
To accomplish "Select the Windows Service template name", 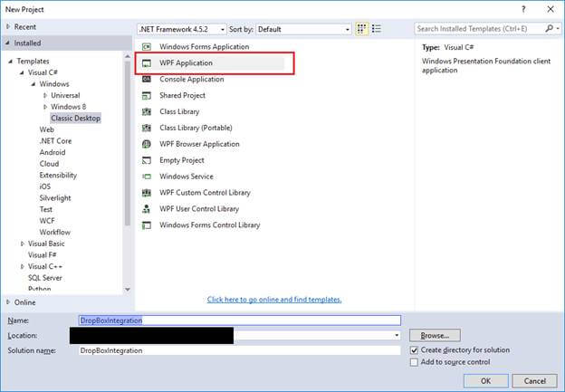I will (187, 177).
